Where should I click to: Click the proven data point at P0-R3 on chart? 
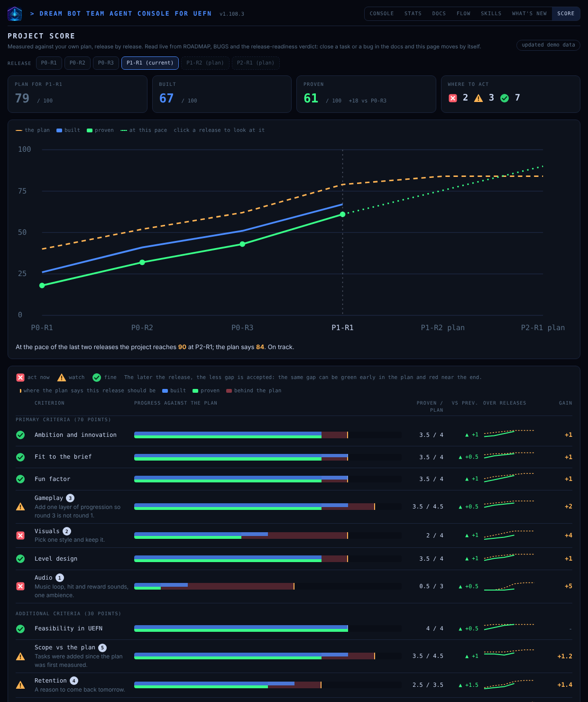coord(242,244)
